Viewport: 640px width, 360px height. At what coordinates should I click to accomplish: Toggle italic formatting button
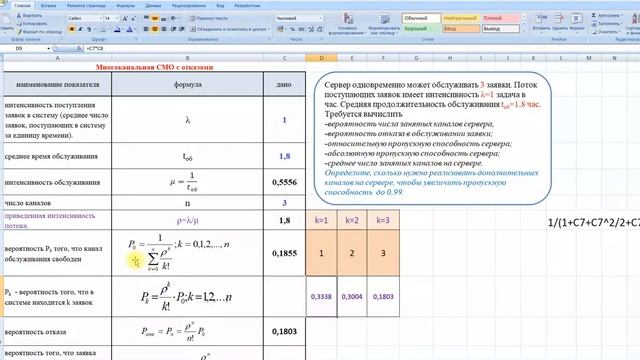[x=80, y=29]
